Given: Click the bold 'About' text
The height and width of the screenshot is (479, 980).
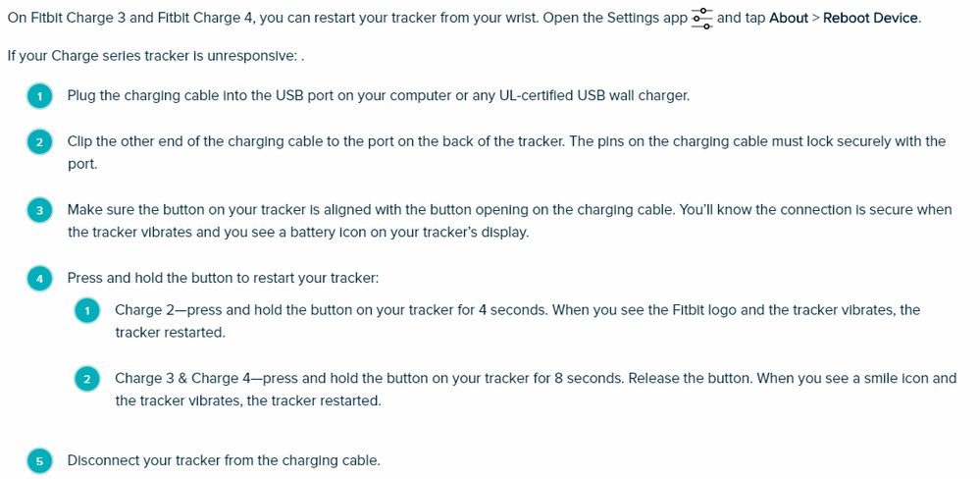Looking at the screenshot, I should pyautogui.click(x=789, y=19).
